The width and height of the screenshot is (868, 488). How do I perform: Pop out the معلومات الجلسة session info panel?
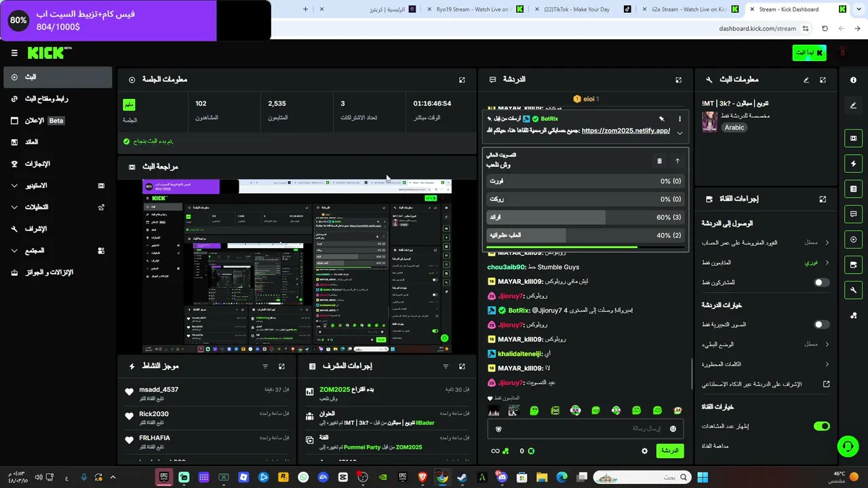click(462, 80)
